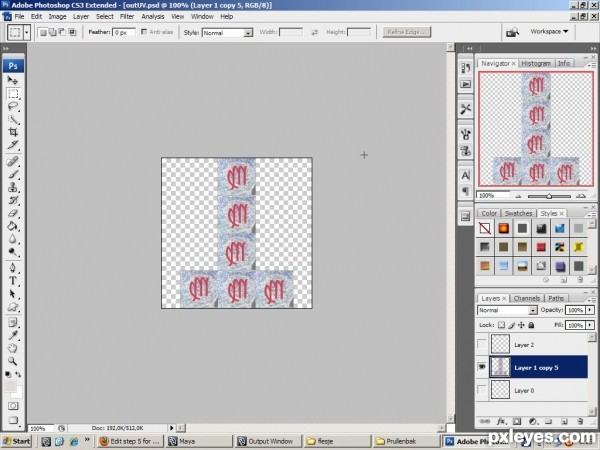The width and height of the screenshot is (600, 450).
Task: Select the Type tool
Action: tap(13, 280)
